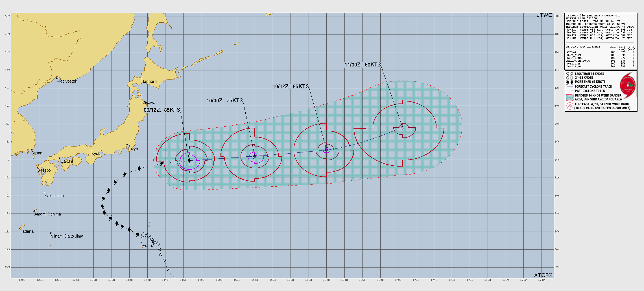The image size is (644, 291).
Task: Click the wind radii legend circle icon
Action: (569, 106)
